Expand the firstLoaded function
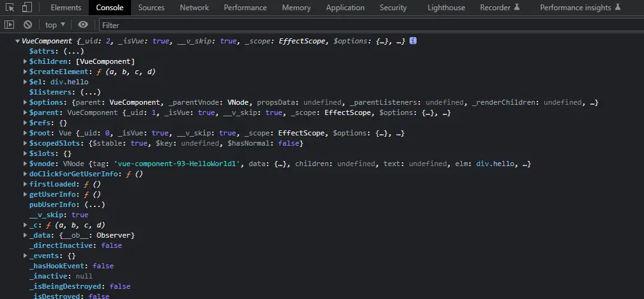This screenshot has height=299, width=644. click(26, 184)
